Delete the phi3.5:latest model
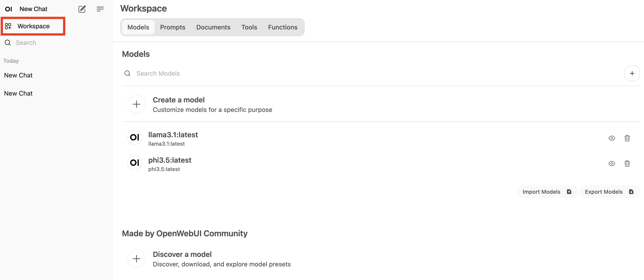This screenshot has width=644, height=280. point(627,164)
